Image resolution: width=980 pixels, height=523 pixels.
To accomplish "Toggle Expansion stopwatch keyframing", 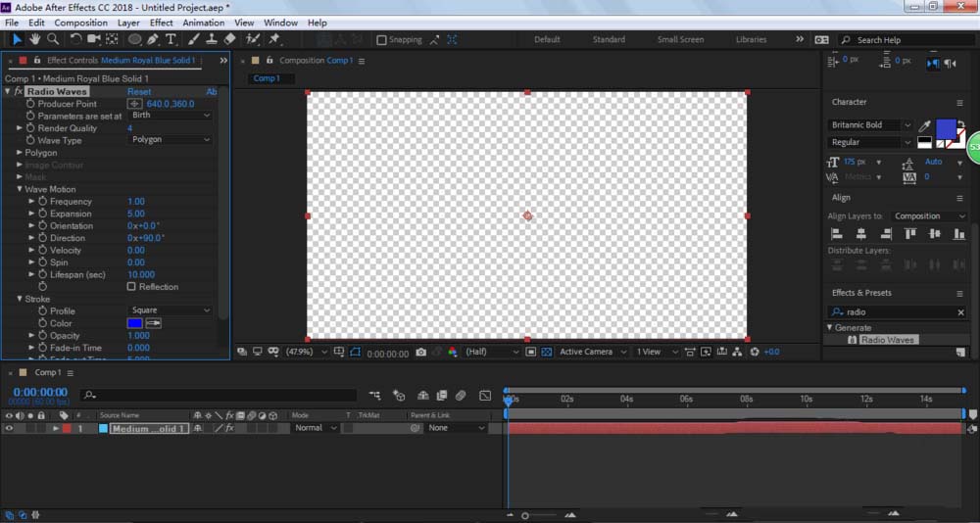I will click(x=42, y=214).
